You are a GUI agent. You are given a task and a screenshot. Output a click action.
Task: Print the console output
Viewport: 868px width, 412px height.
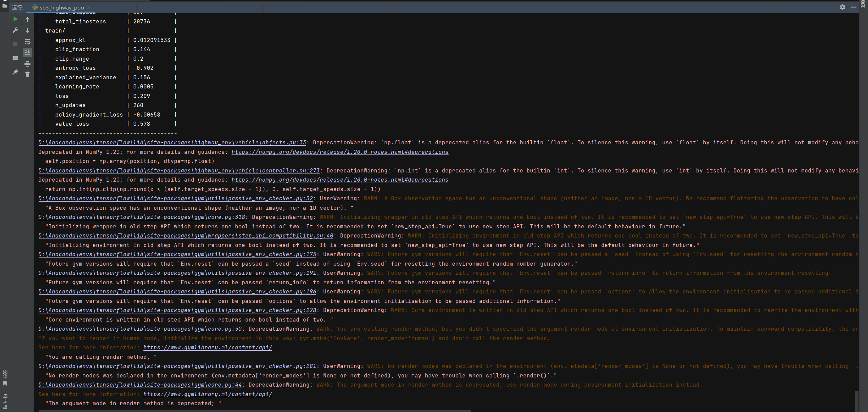pos(27,64)
